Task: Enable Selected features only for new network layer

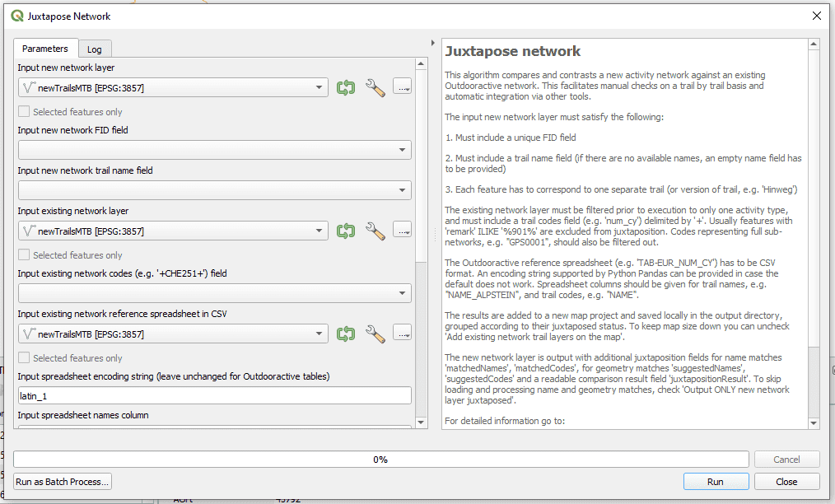Action: pyautogui.click(x=24, y=111)
